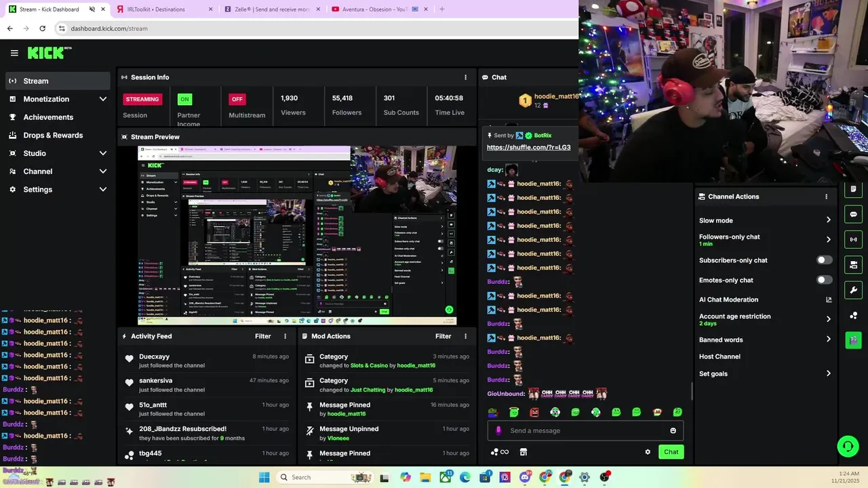Screen dimensions: 868x488
Task: Open Channel Actions three-dot menu
Action: coord(826,197)
